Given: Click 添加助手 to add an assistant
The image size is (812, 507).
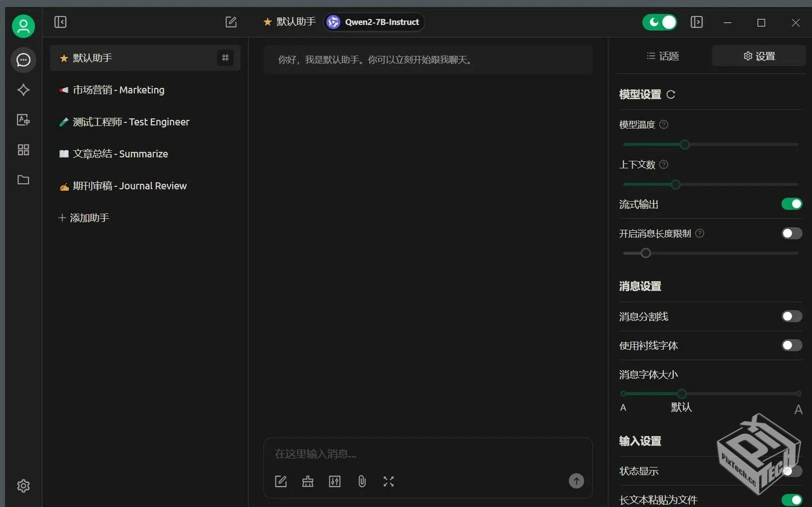Looking at the screenshot, I should pyautogui.click(x=84, y=218).
